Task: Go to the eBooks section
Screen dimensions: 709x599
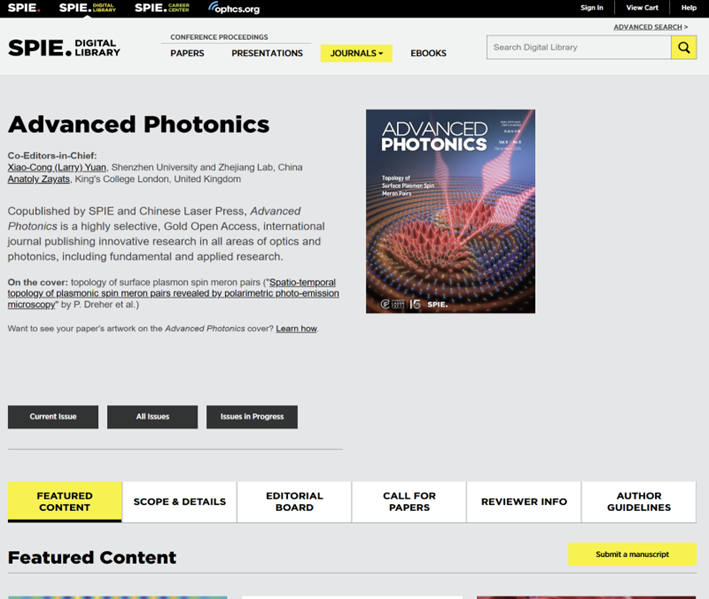Action: point(428,53)
